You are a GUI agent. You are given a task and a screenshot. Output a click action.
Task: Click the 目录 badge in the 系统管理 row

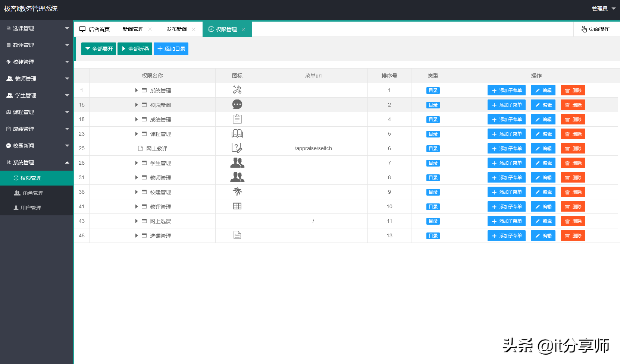433,90
